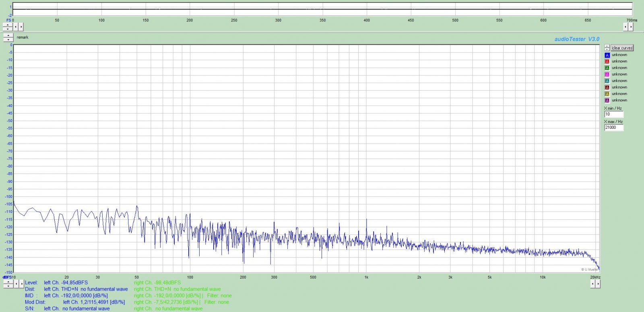Select the dark red curve A icon

click(x=607, y=87)
